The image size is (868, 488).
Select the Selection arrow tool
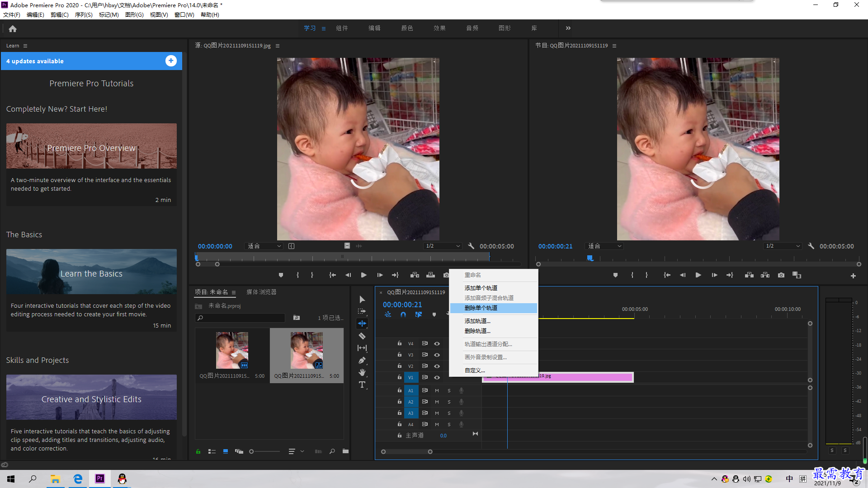click(x=362, y=300)
